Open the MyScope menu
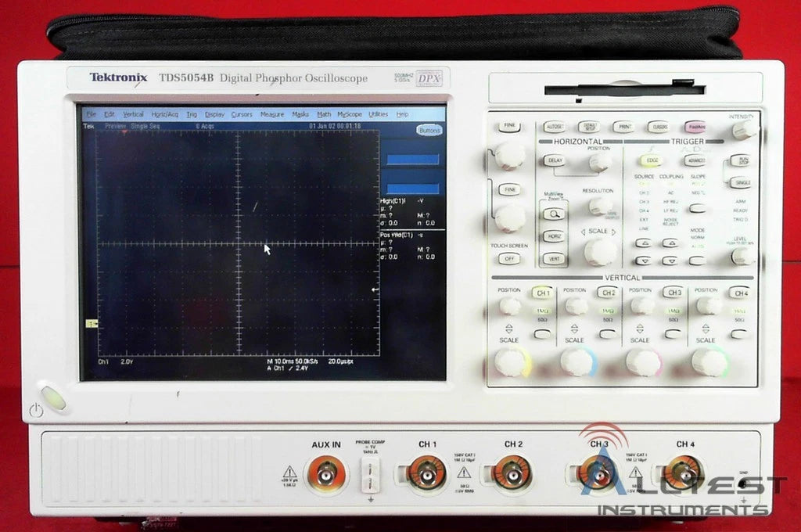This screenshot has height=532, width=801. tap(350, 114)
